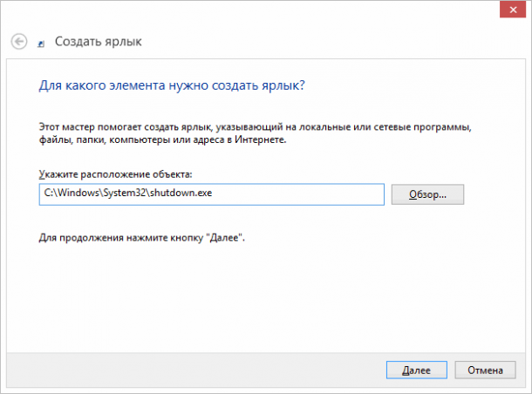Click the Создать ярлык window title
Screen dimensions: 532x394
click(x=98, y=41)
